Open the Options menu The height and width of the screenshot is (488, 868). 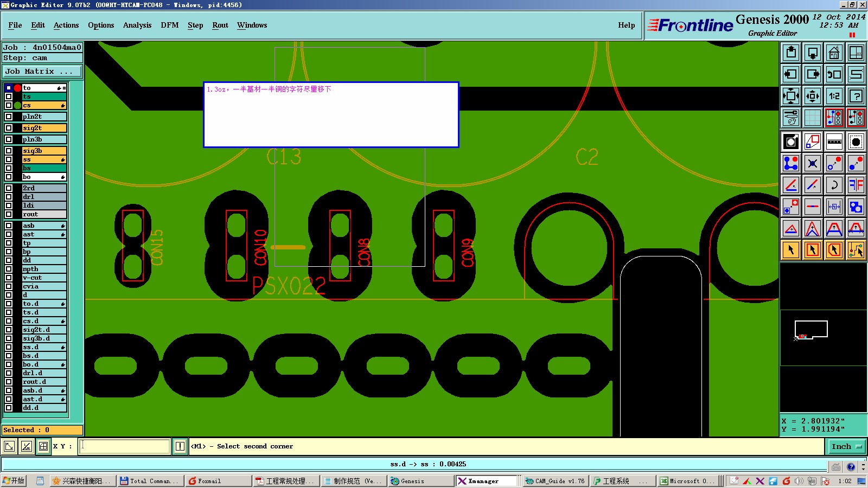101,25
